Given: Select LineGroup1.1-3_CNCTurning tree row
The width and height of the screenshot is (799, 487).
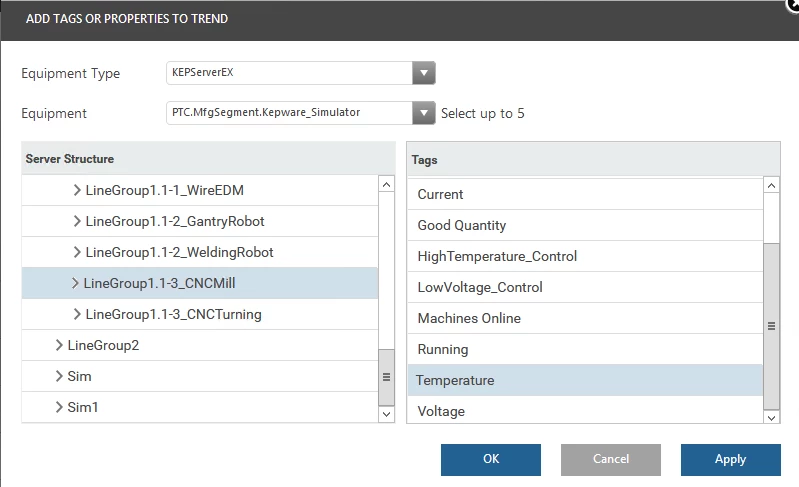Looking at the screenshot, I should 200,314.
